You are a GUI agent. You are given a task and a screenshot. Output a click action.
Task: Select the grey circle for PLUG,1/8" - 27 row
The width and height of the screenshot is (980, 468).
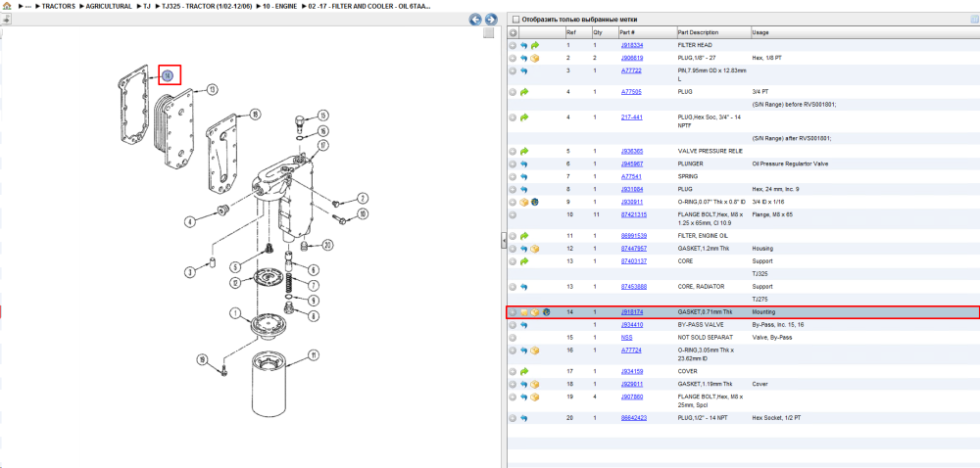[x=513, y=58]
